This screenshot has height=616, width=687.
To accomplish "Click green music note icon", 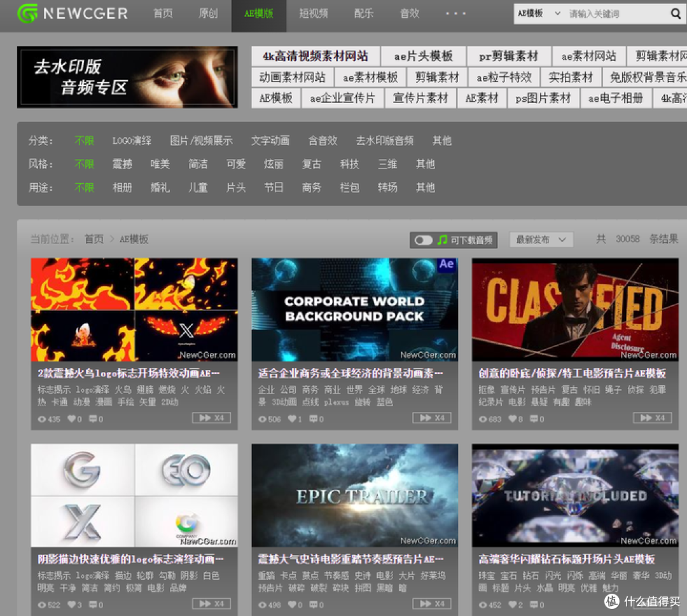I will 442,240.
